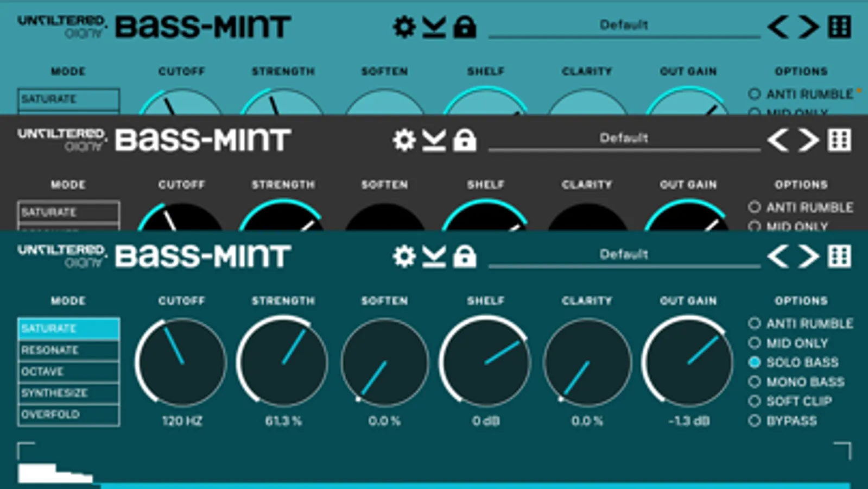Click the Bass-Mint title in the dark teal panel
Screen dimensions: 868x489
203,256
